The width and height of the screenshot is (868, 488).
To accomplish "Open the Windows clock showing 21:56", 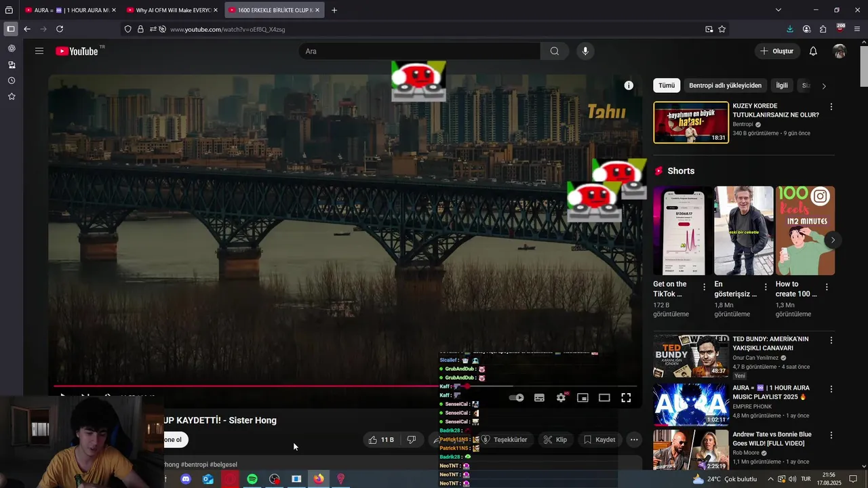I will click(x=828, y=479).
